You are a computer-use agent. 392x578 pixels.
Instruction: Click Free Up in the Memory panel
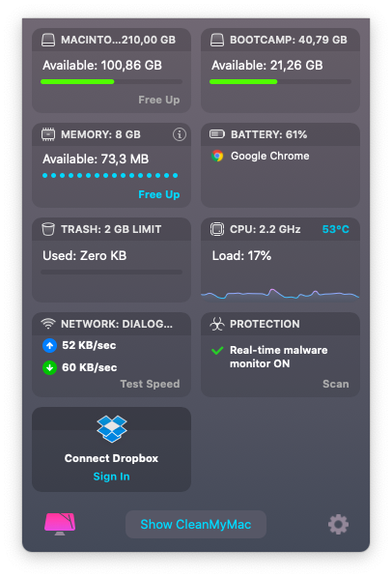159,194
